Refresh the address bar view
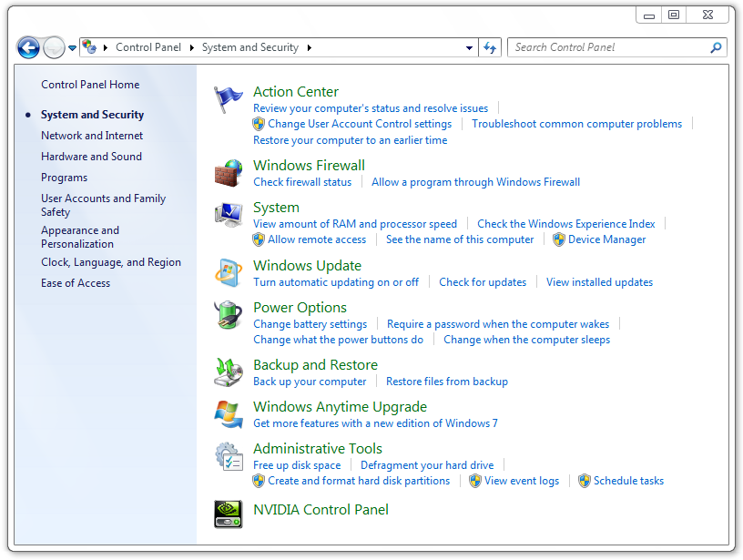 click(490, 47)
